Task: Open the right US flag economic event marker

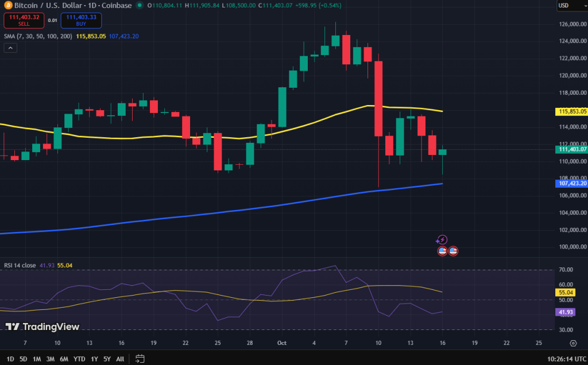Action: coord(453,250)
